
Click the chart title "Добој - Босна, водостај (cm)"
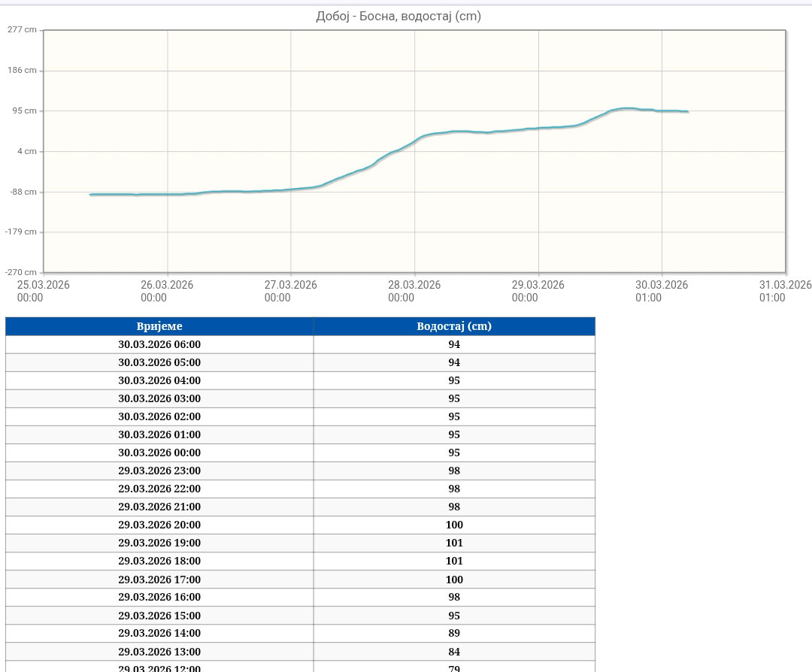(x=398, y=16)
